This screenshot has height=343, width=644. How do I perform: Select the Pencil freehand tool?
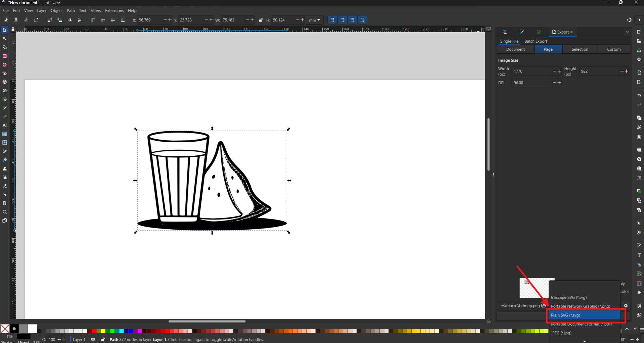coord(5,108)
